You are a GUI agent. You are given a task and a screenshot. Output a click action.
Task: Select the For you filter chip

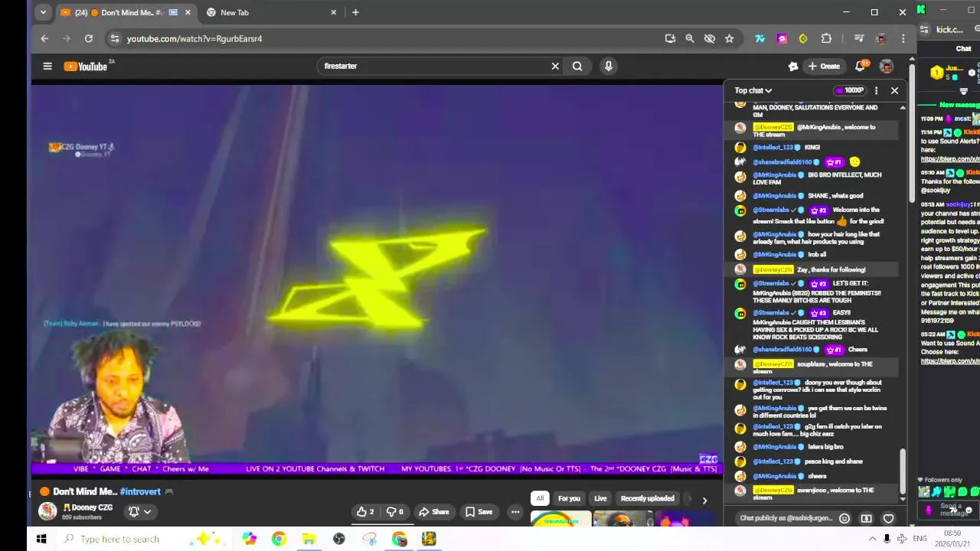click(x=569, y=498)
